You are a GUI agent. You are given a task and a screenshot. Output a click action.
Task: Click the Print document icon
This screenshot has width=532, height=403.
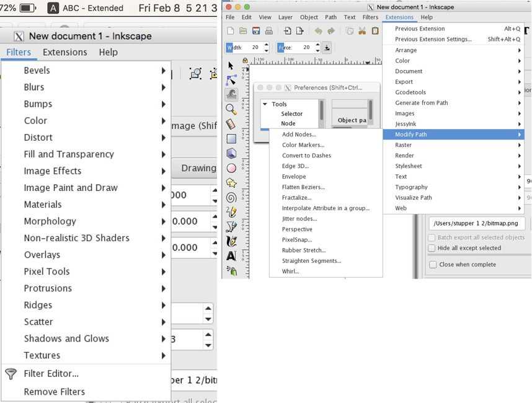point(268,31)
